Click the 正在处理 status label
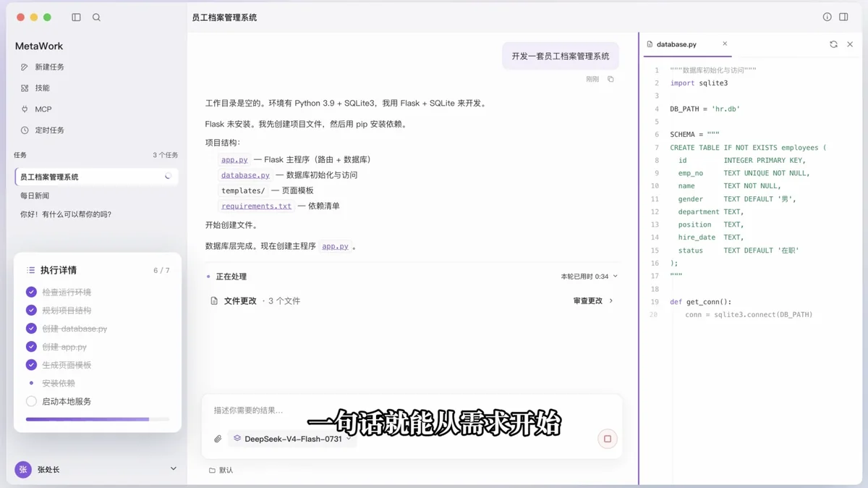The width and height of the screenshot is (868, 488). pyautogui.click(x=231, y=277)
